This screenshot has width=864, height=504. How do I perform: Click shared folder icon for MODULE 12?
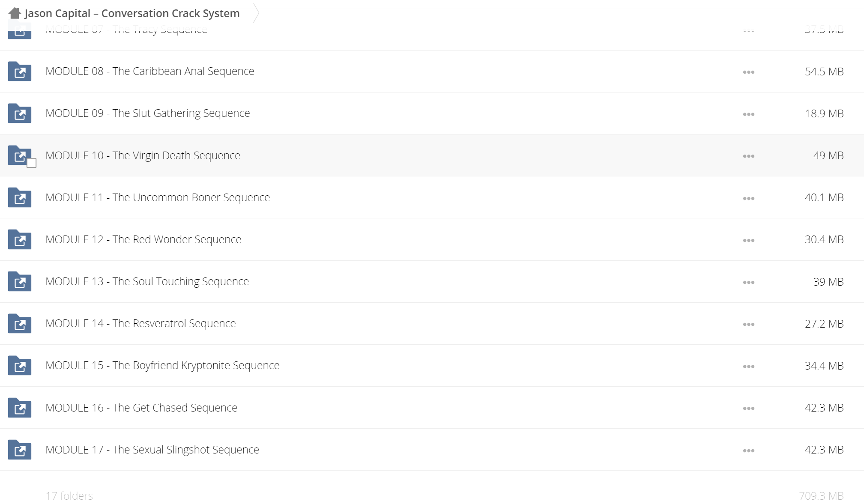[x=20, y=239]
